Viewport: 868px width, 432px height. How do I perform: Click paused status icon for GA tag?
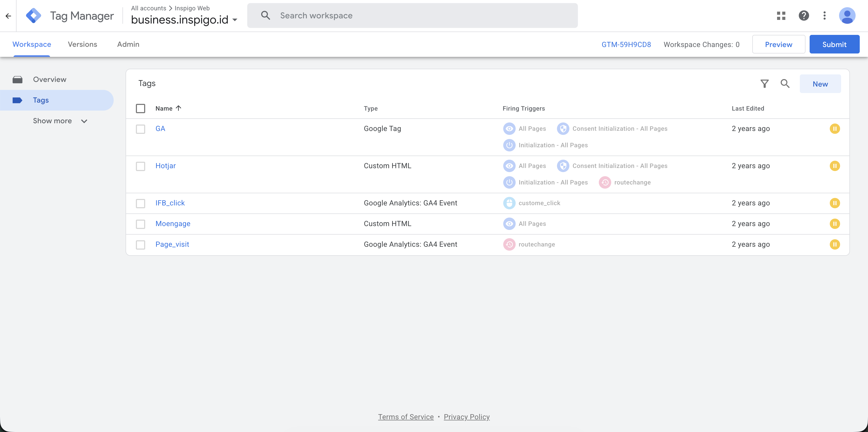(x=835, y=129)
